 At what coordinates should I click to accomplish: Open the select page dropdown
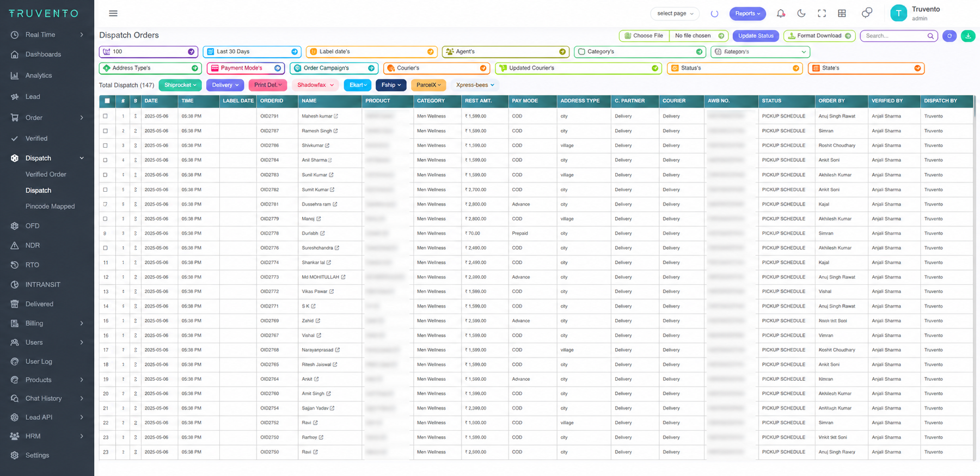[675, 14]
